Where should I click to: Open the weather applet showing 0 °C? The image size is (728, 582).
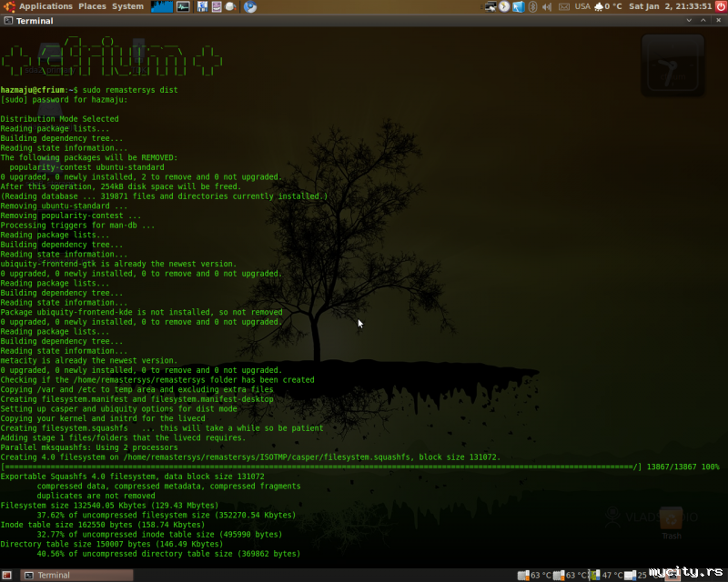click(x=608, y=6)
